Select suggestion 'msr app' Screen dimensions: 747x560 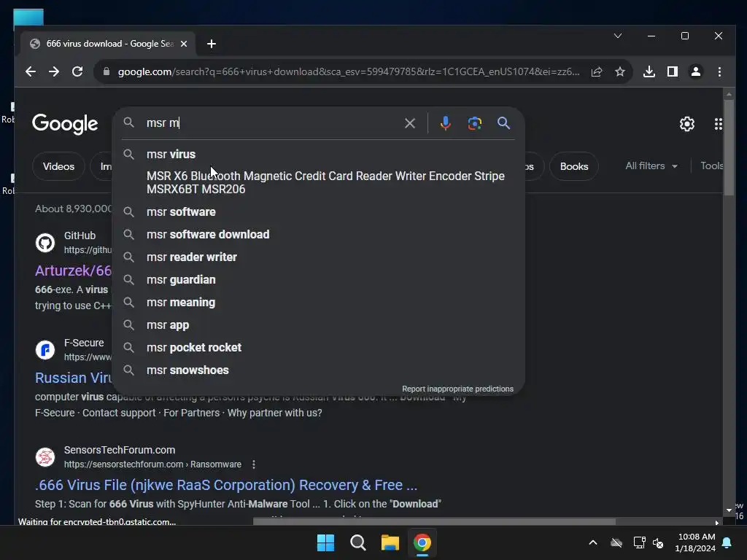[x=318, y=324]
